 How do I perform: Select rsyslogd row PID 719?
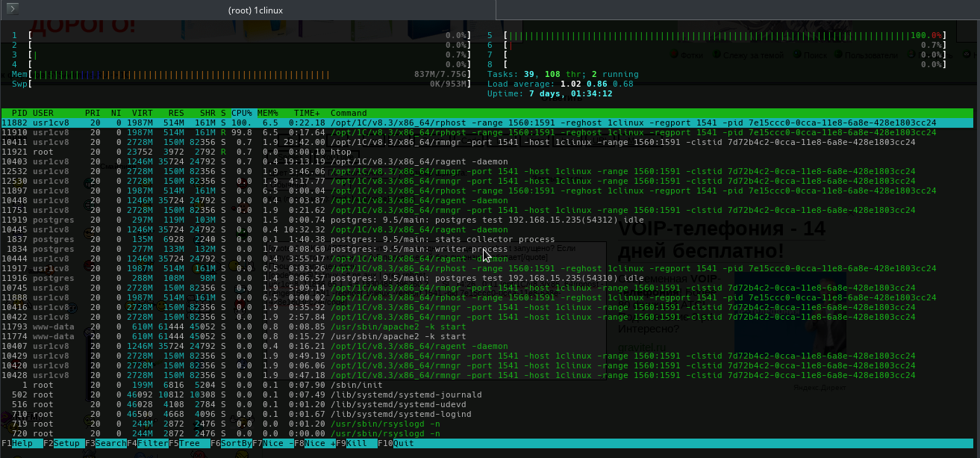tap(487, 424)
